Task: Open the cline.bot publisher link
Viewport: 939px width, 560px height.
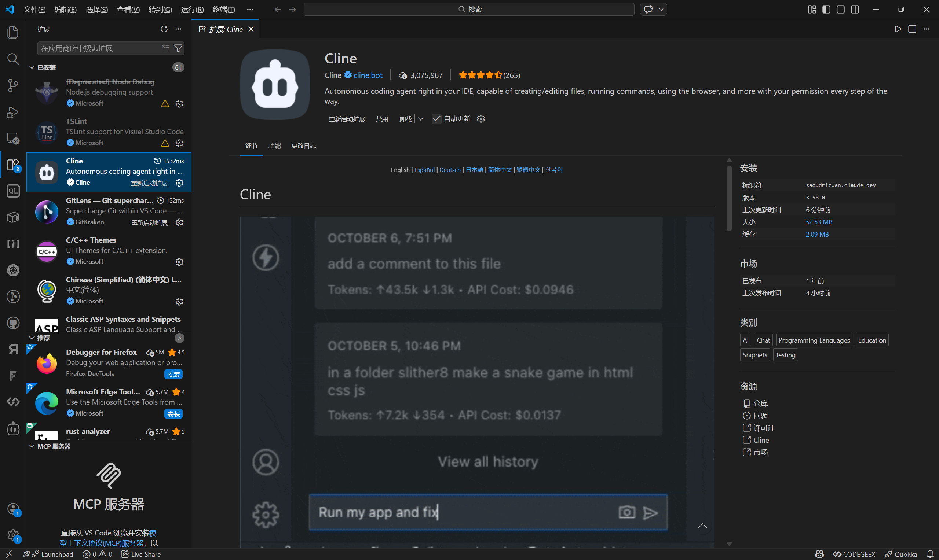Action: [368, 75]
